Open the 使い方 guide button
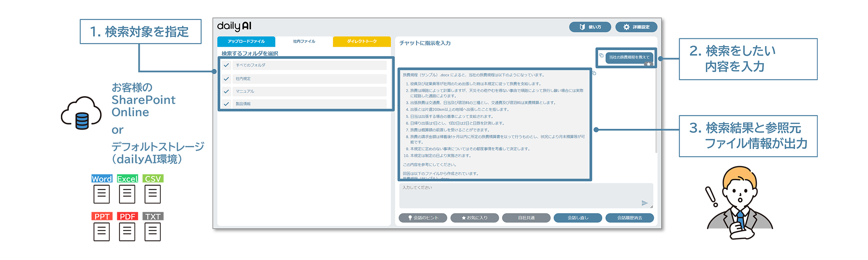868x260 pixels. [590, 27]
